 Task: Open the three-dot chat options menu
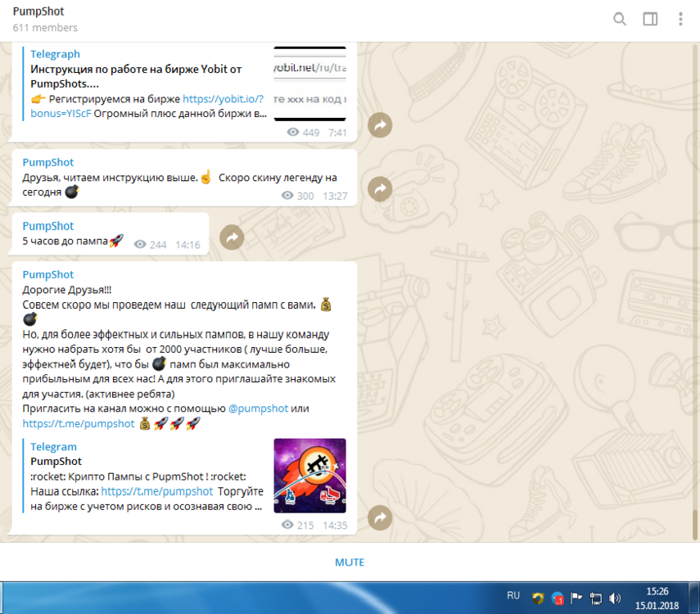[x=679, y=18]
